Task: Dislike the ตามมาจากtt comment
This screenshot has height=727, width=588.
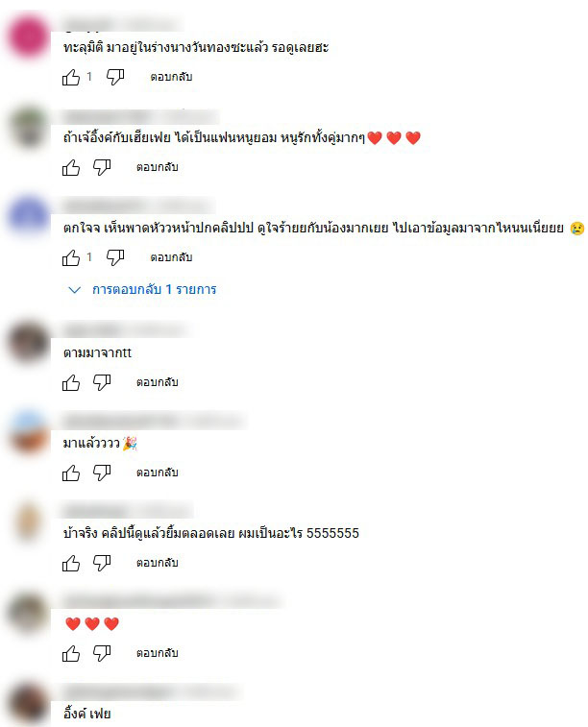Action: pyautogui.click(x=102, y=382)
